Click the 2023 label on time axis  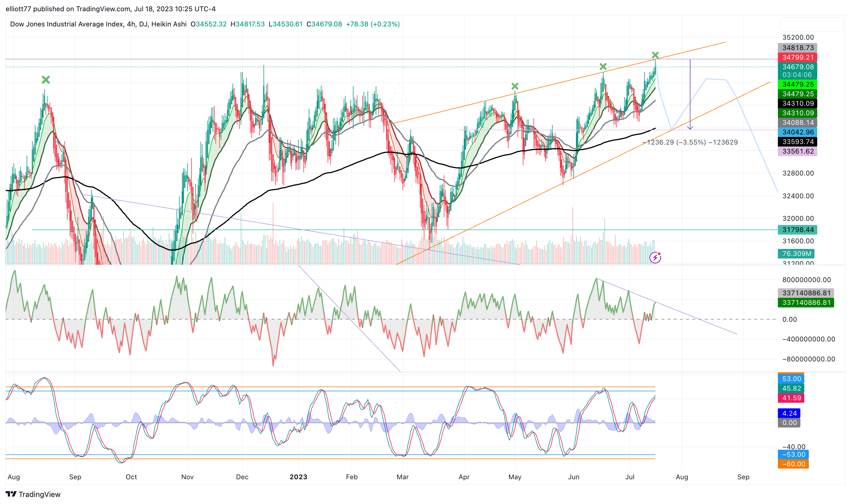coord(298,477)
